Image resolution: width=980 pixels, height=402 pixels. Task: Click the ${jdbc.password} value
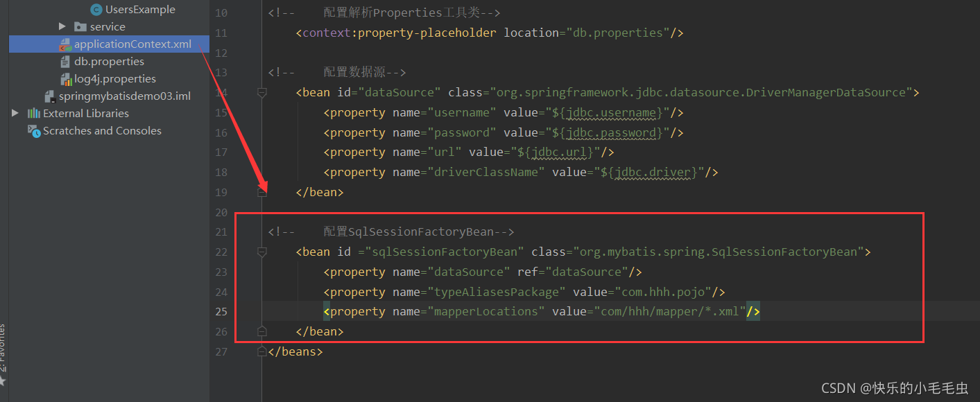click(x=608, y=132)
